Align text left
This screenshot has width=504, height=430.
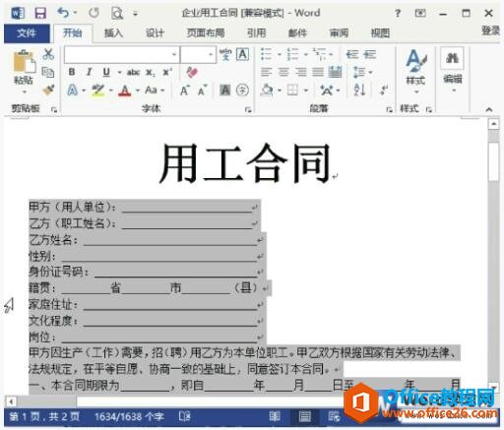click(x=267, y=72)
